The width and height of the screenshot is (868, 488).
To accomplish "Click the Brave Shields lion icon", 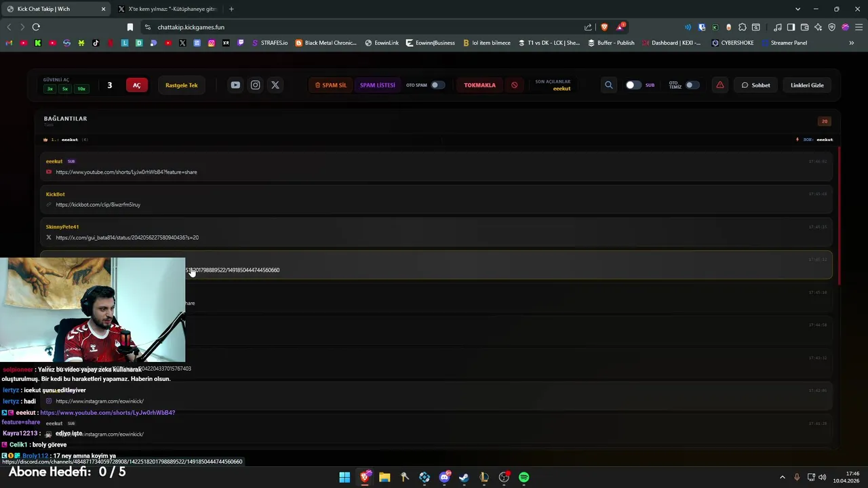I will pyautogui.click(x=604, y=27).
